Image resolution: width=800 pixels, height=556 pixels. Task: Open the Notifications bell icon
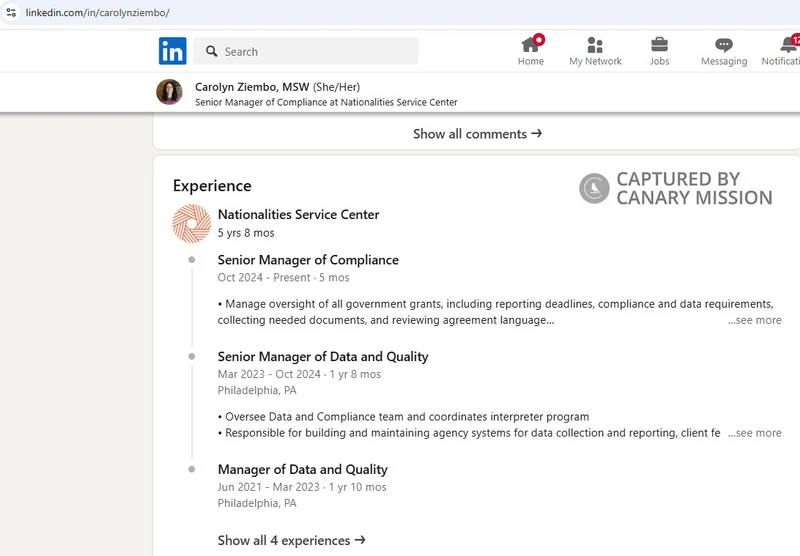point(786,45)
